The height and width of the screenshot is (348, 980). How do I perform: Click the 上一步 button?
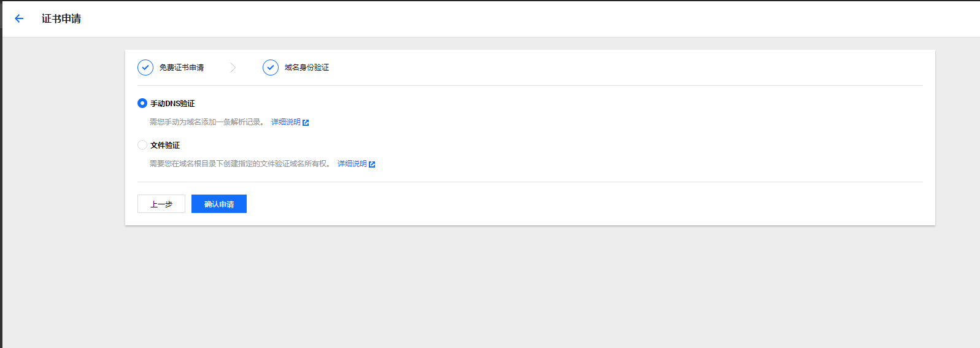(x=161, y=204)
